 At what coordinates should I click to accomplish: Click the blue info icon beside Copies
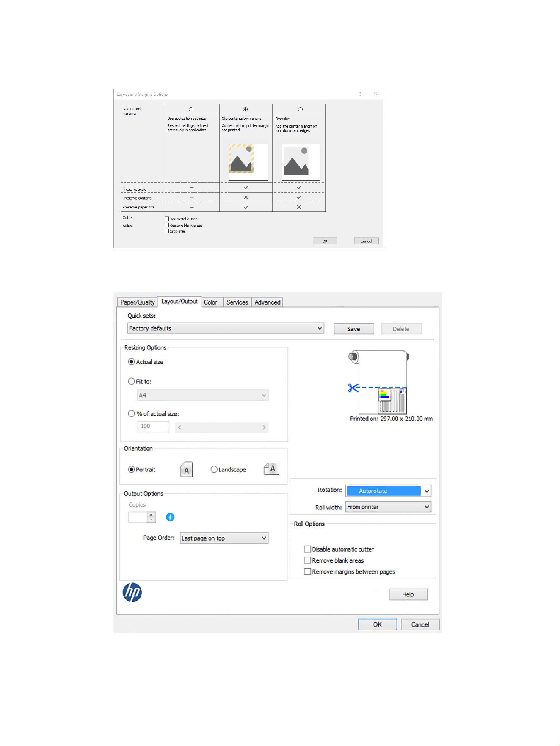(x=170, y=517)
